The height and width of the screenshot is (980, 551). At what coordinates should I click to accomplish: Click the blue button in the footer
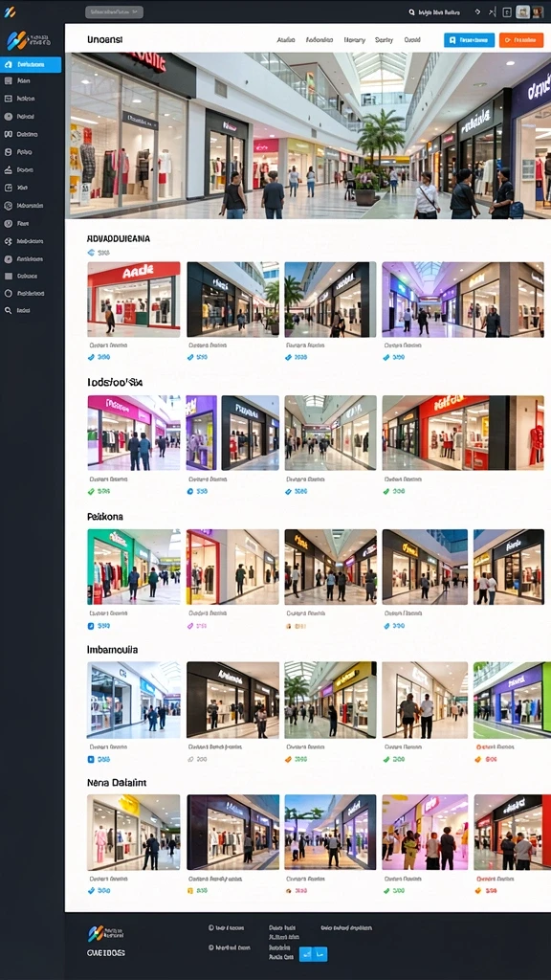point(313,954)
